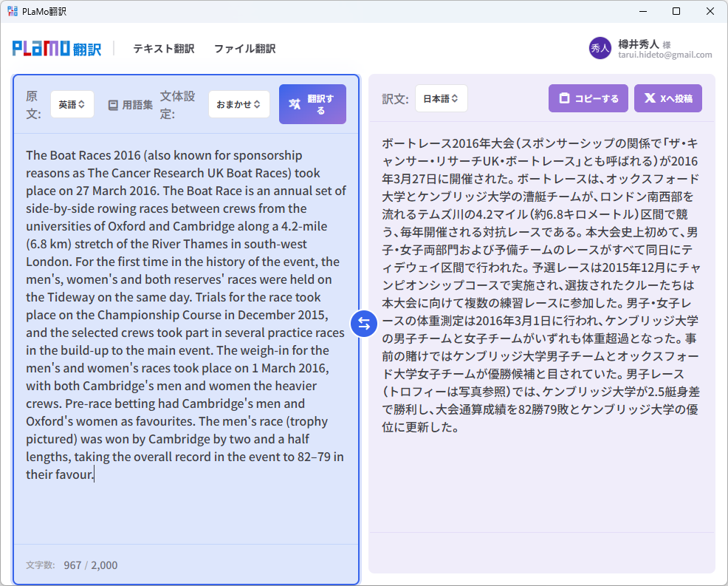The height and width of the screenshot is (586, 728).
Task: Switch to the ファイル翻訳 tab
Action: 245,47
